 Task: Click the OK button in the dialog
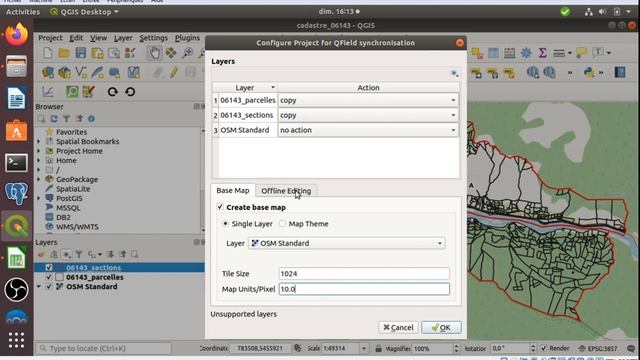[x=441, y=327]
